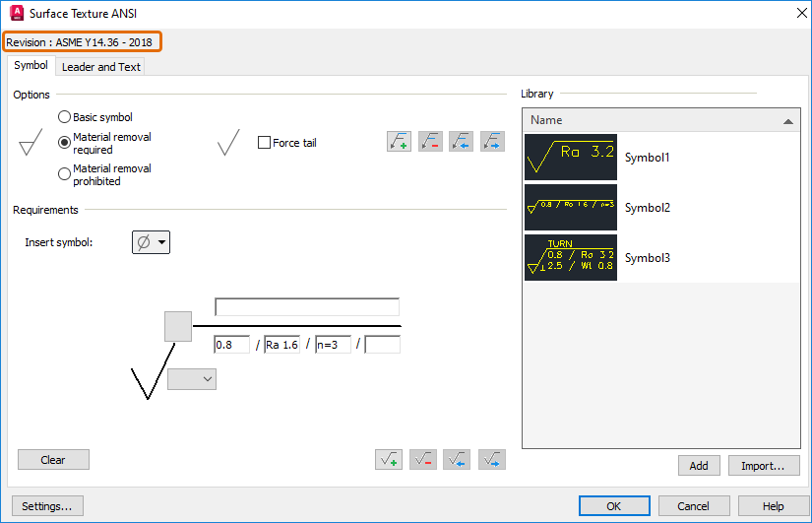Sort library by the Name column arrow
The width and height of the screenshot is (812, 523).
(x=788, y=121)
